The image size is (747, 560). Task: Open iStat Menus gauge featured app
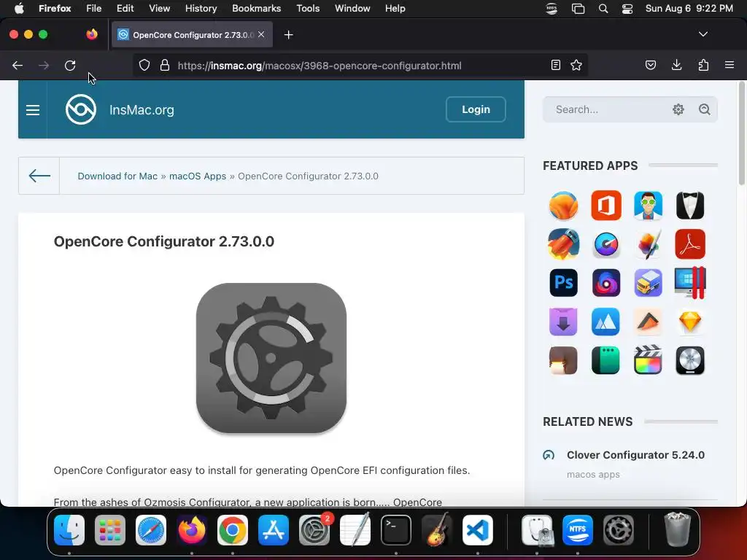coord(606,244)
